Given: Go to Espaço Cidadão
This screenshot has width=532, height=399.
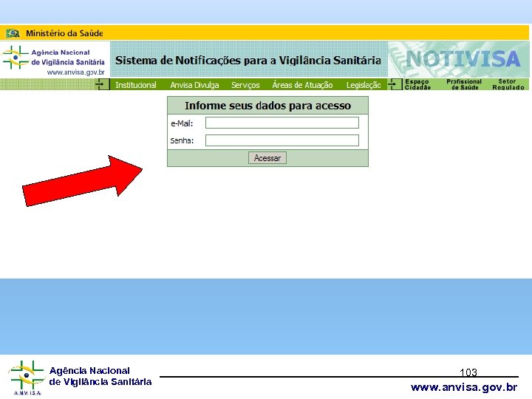Looking at the screenshot, I should point(417,84).
